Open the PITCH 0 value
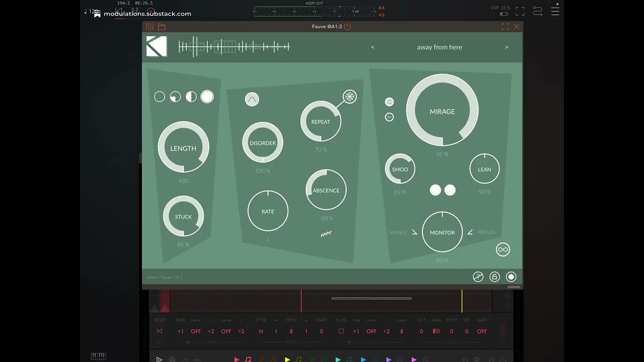Viewport: 644px width, 362px height. pos(451,331)
